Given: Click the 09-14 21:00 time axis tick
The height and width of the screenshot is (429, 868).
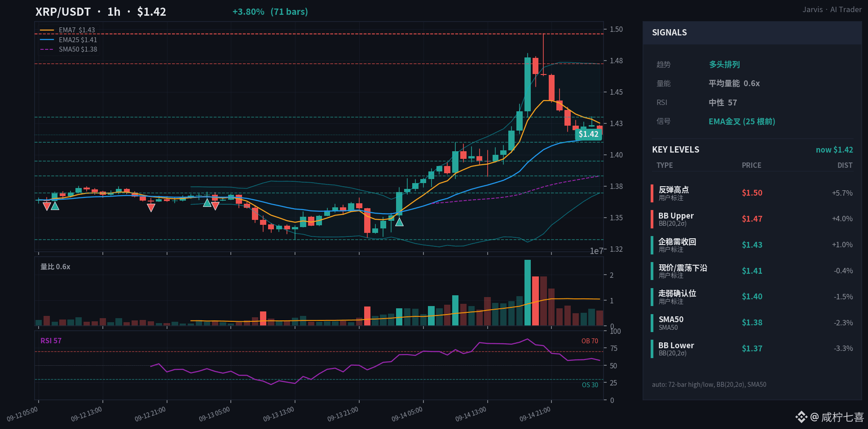Looking at the screenshot, I should 535,414.
